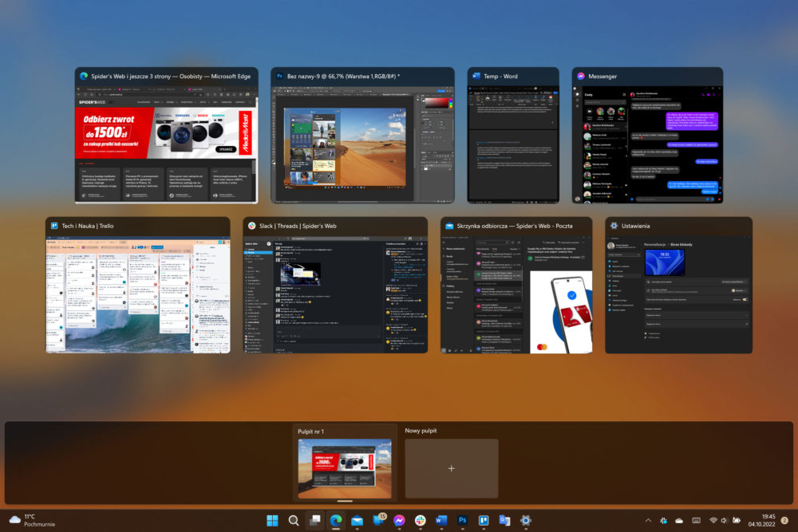
Task: Show hidden system tray icons
Action: tap(648, 520)
